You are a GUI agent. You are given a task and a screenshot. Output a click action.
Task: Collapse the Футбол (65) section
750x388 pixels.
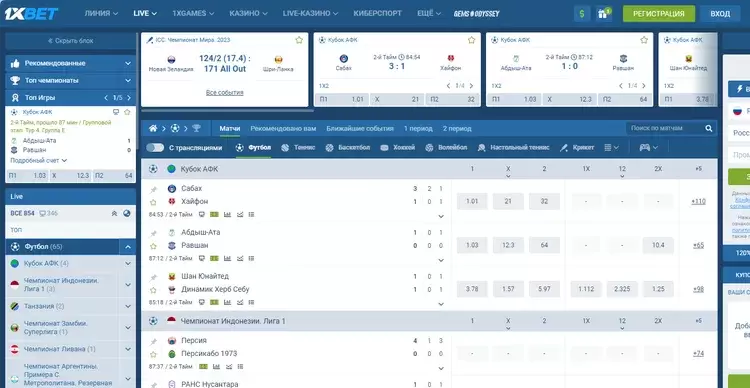pyautogui.click(x=128, y=247)
